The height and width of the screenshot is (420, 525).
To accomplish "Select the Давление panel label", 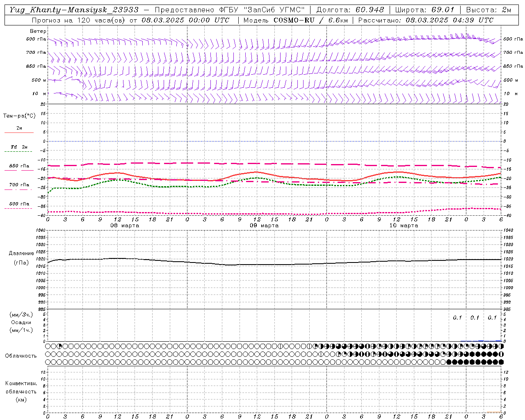I will click(x=21, y=253).
